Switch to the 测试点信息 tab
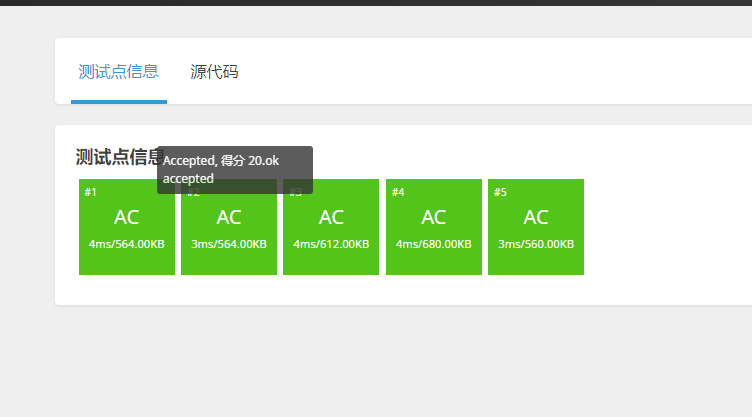752x417 pixels. 118,72
